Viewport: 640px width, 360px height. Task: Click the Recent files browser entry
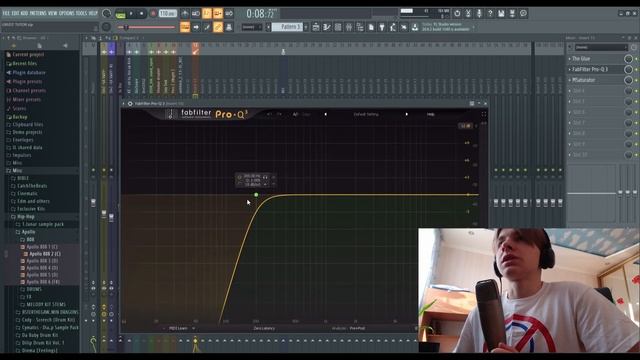tap(24, 64)
